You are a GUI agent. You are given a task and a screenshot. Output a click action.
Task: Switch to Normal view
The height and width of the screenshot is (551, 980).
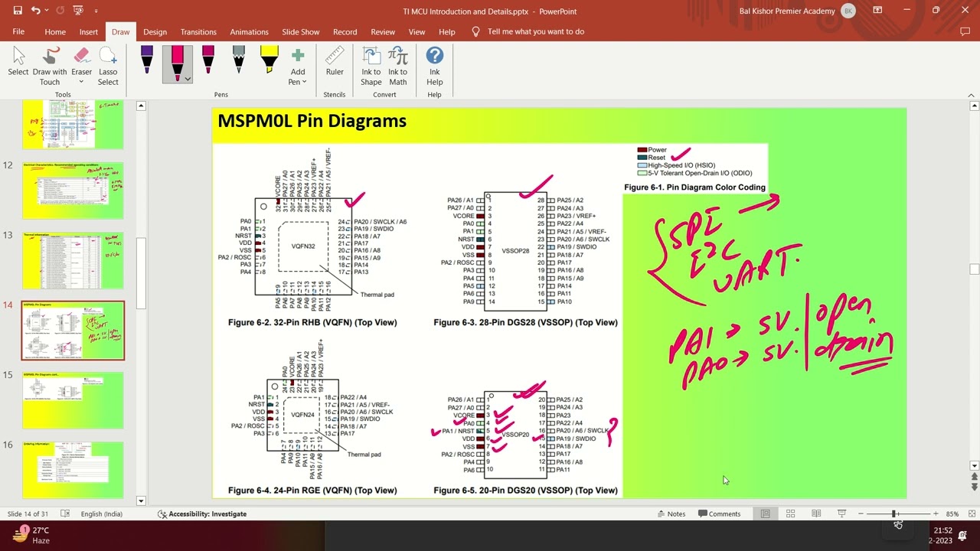765,514
